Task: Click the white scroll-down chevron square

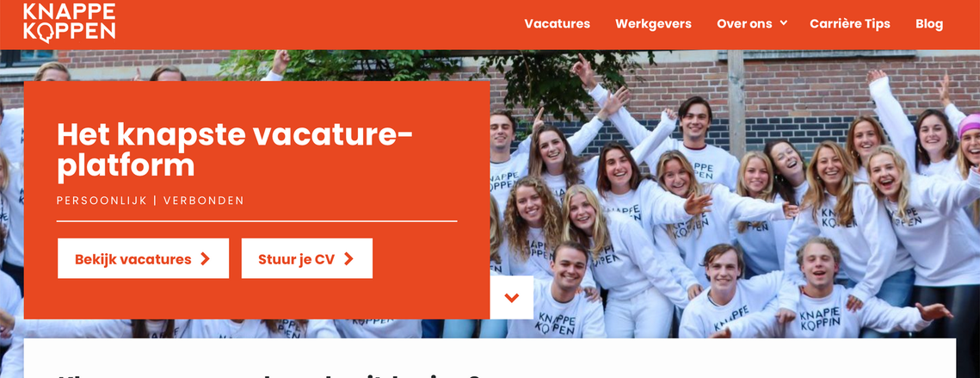Action: click(x=512, y=297)
